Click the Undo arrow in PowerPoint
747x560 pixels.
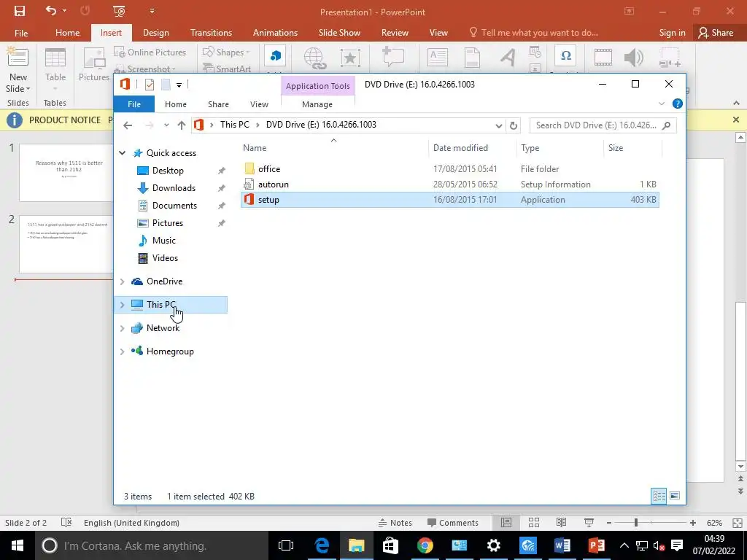click(52, 10)
